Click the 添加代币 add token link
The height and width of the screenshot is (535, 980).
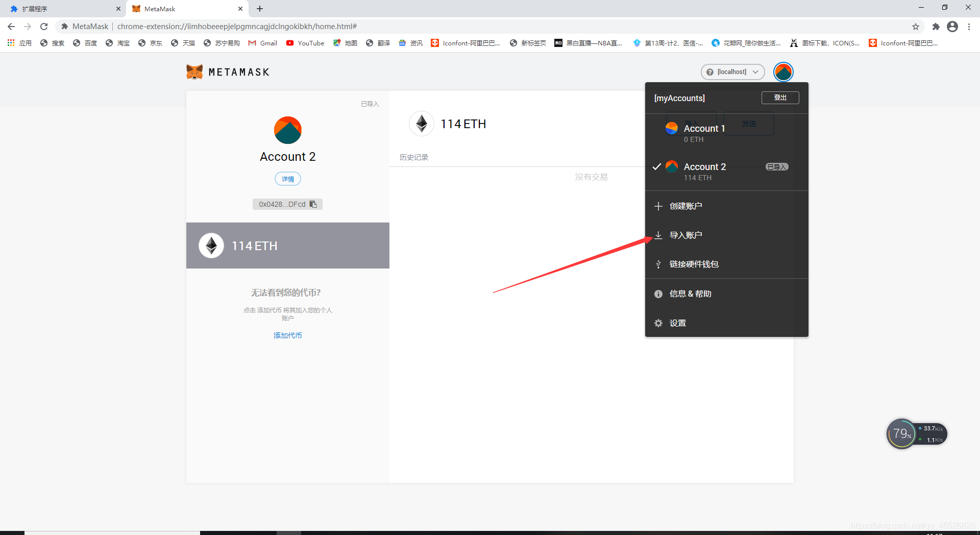tap(288, 335)
